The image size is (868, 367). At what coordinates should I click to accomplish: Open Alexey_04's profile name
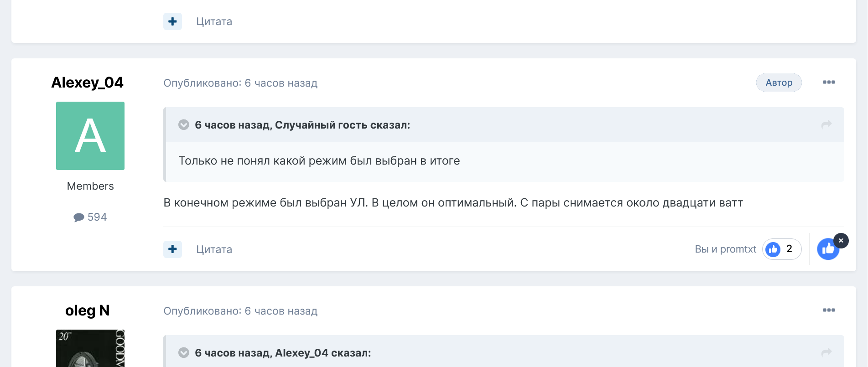coord(87,82)
